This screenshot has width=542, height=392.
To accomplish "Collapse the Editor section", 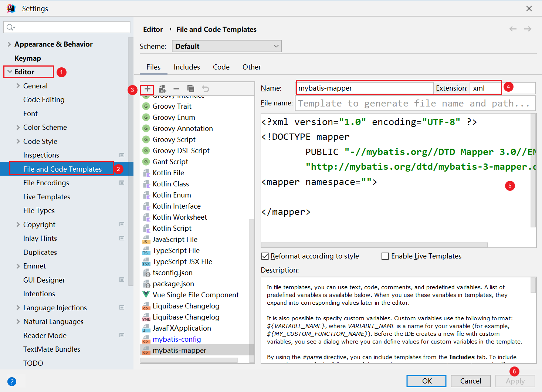I will [x=10, y=72].
